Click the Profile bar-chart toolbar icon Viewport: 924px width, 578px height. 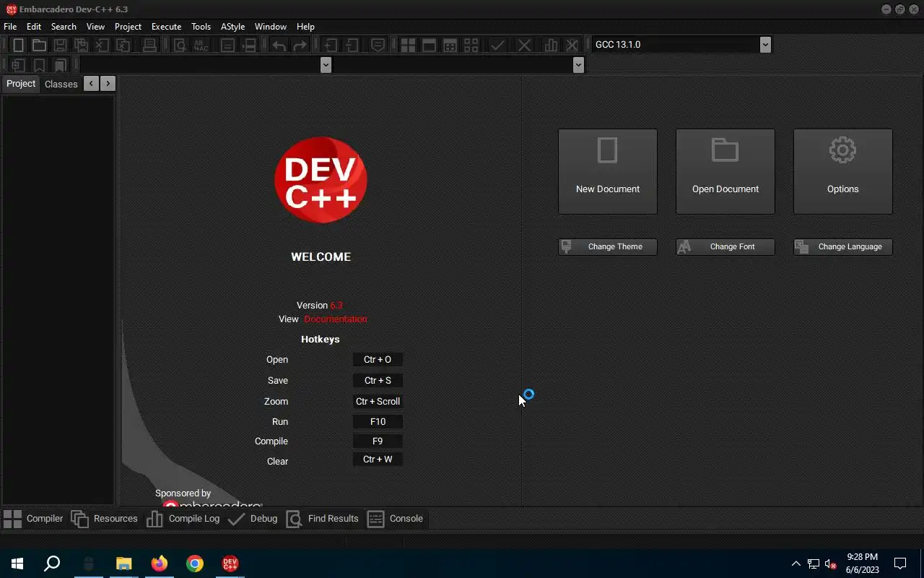(x=551, y=45)
